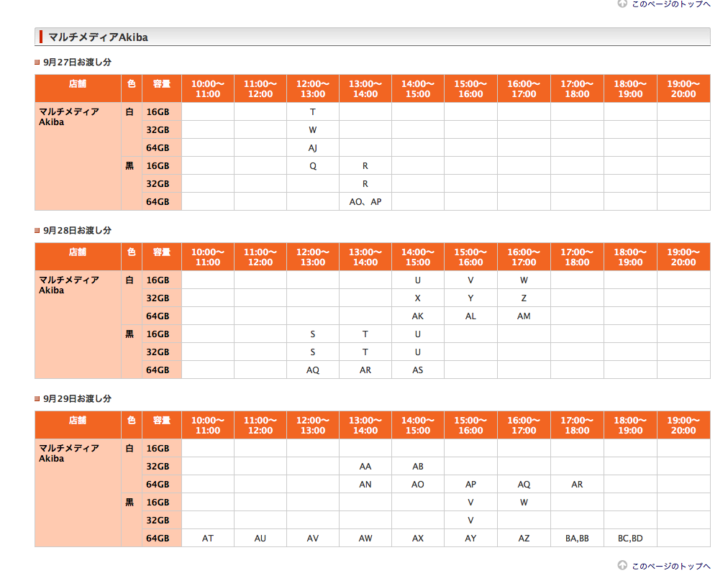Click cell AQ in 9月28日 black 64GB row
The width and height of the screenshot is (728, 586).
[313, 370]
